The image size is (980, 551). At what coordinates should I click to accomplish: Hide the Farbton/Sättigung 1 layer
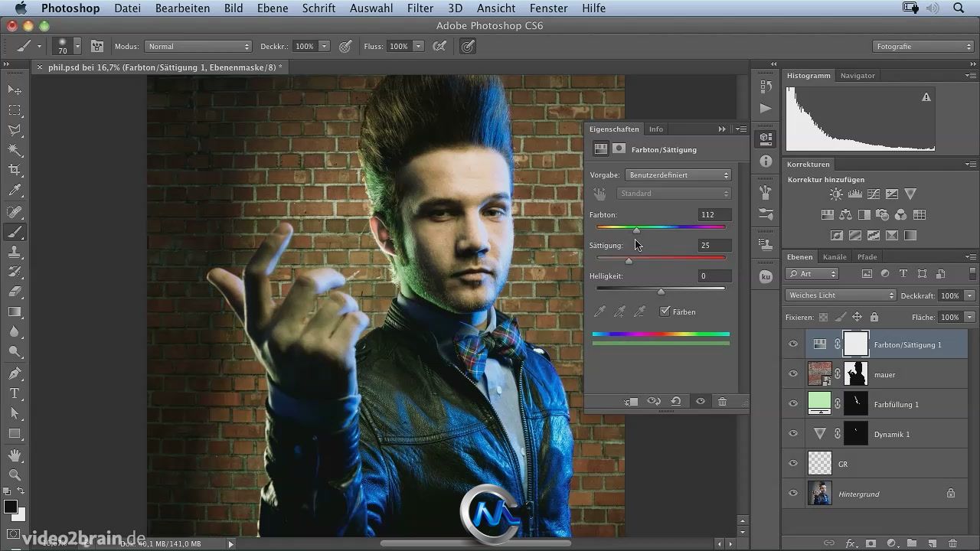(x=793, y=344)
